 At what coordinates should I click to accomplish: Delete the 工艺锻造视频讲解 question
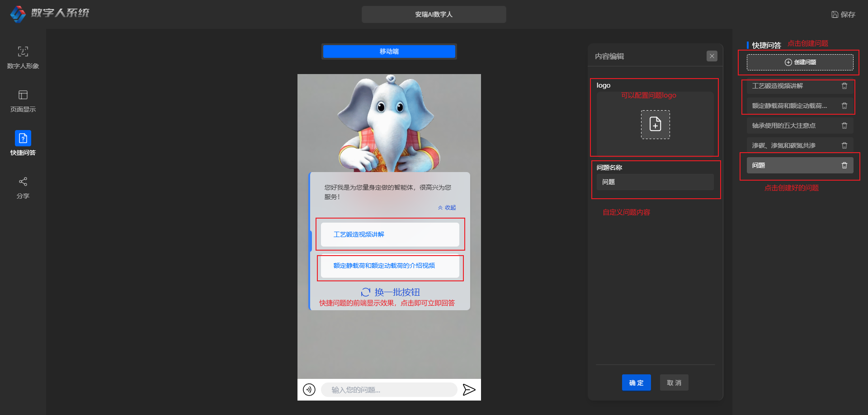coord(844,86)
